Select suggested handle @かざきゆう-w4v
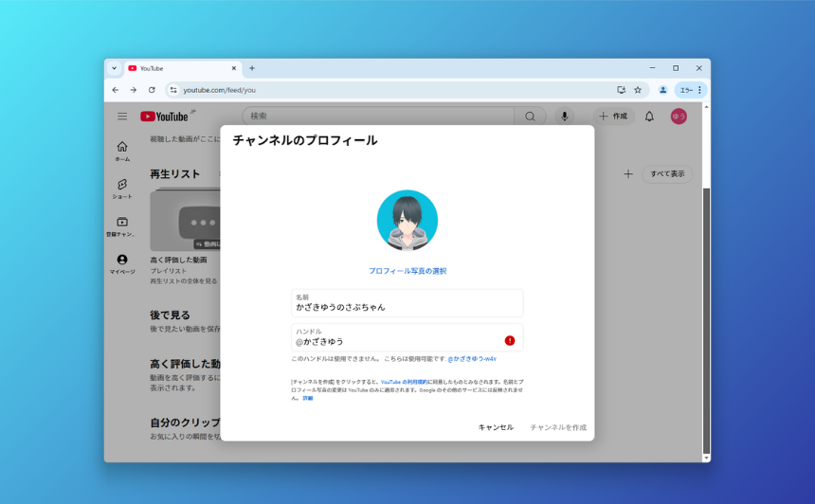 [472, 358]
